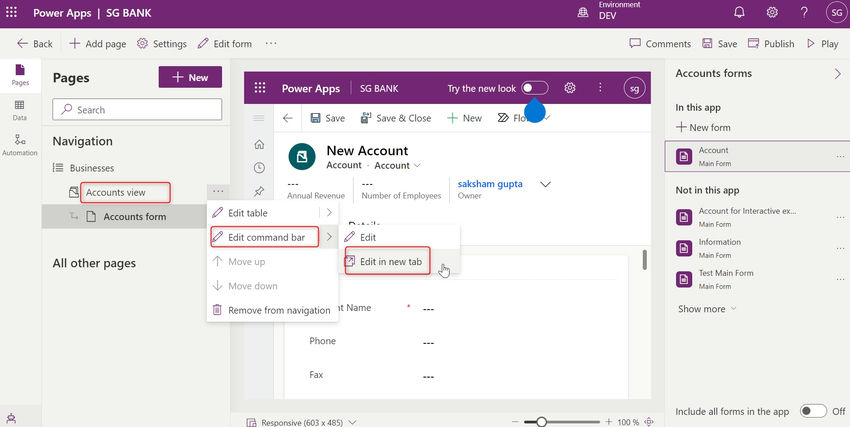Toggle Include all forms in the app
The image size is (850, 427).
click(x=813, y=411)
